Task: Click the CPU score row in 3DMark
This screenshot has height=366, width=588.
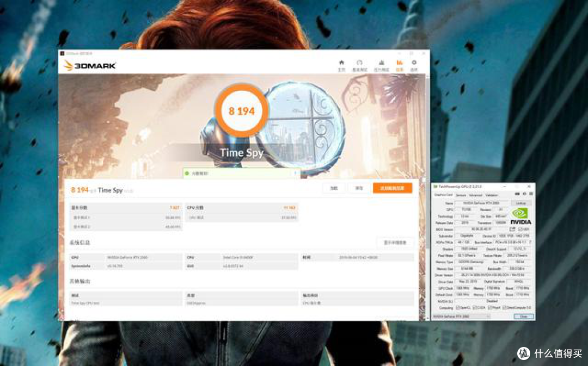Action: (x=242, y=208)
